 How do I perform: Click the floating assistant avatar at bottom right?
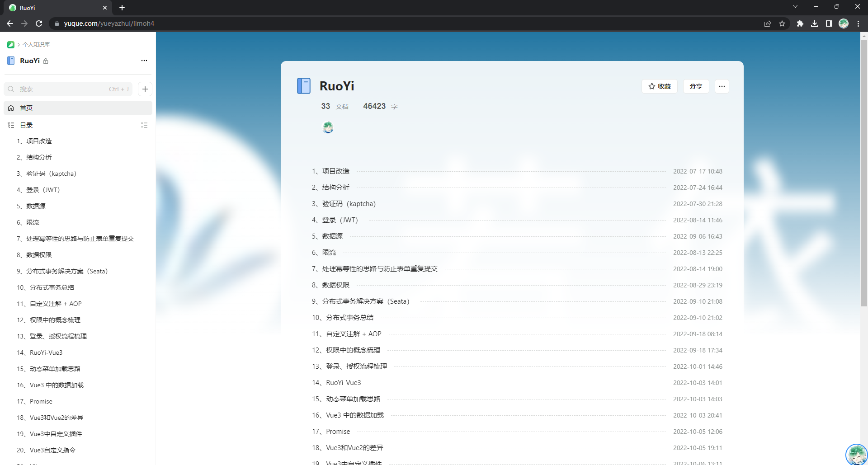(856, 454)
